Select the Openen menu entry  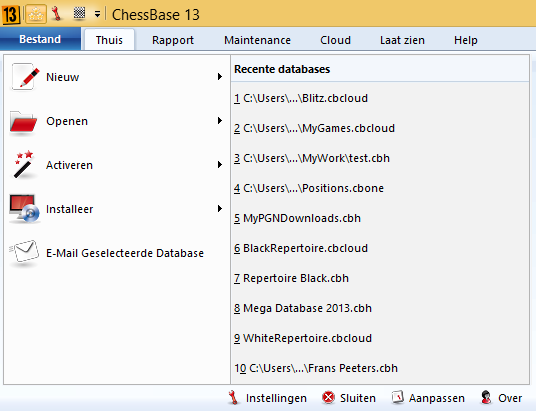116,121
